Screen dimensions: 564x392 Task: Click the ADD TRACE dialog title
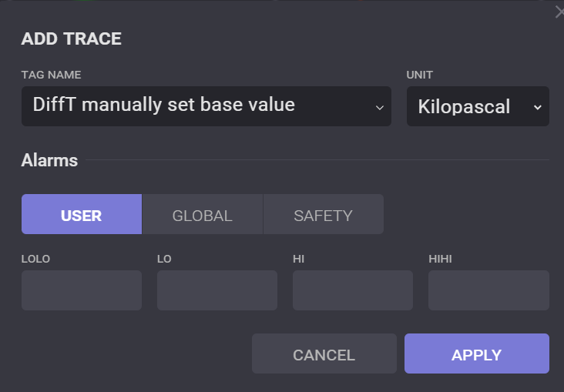click(72, 39)
